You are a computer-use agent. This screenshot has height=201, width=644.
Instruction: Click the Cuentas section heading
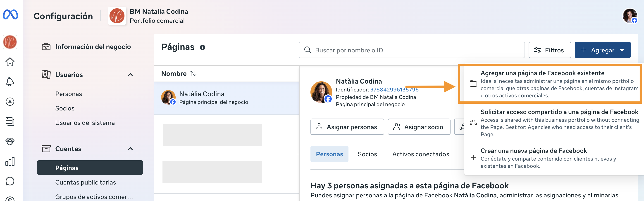[68, 149]
